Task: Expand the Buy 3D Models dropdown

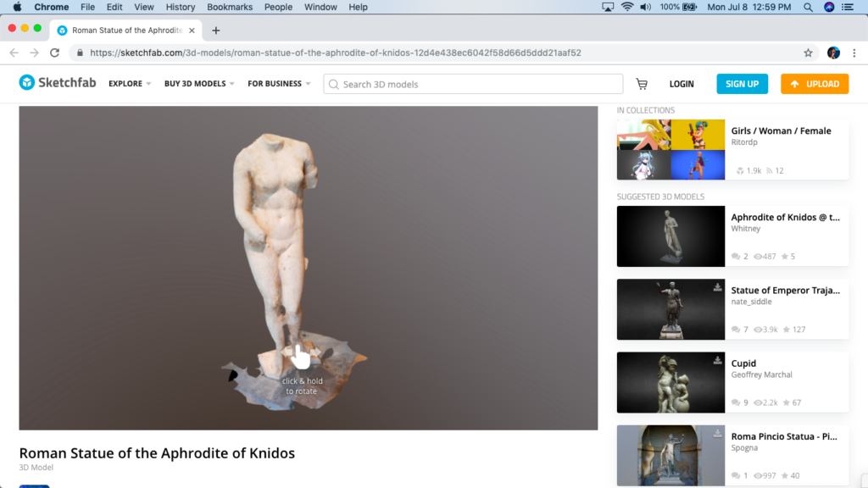Action: [199, 84]
